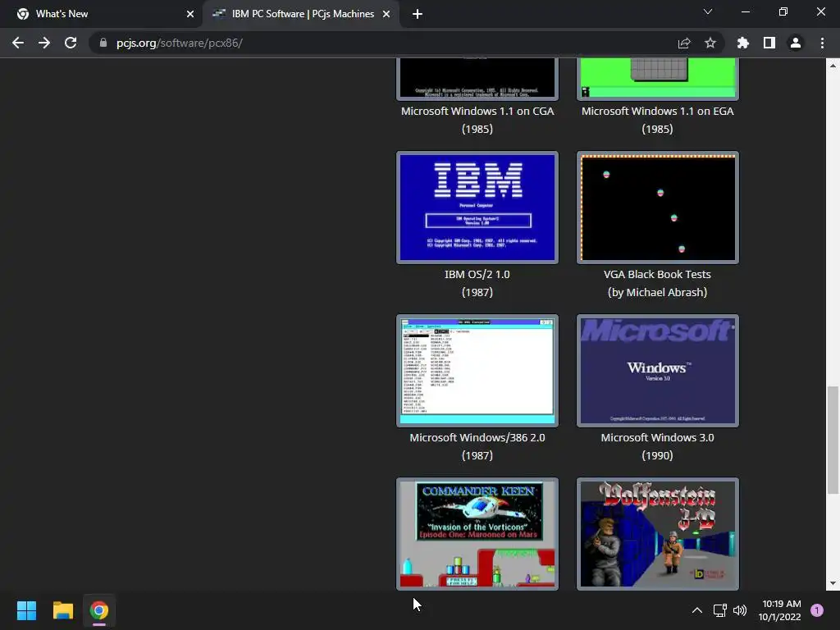
Task: Click the IBM OS/2 1.0 caption
Action: [x=477, y=274]
